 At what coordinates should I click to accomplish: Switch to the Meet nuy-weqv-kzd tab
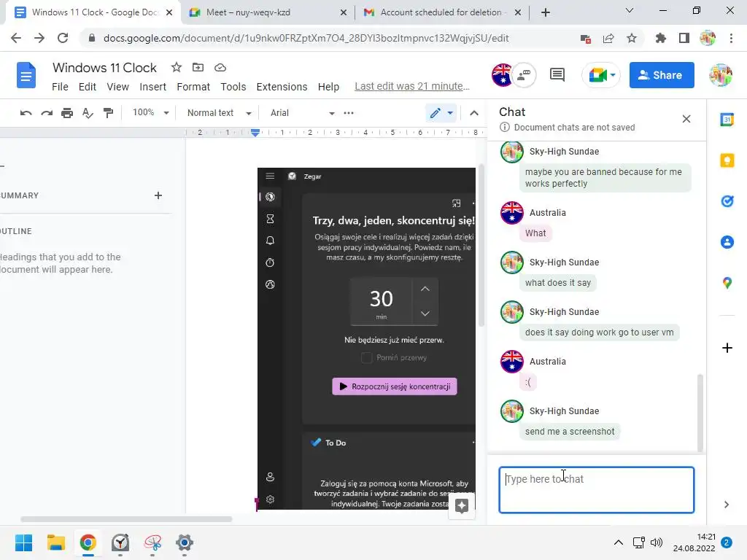coord(266,12)
